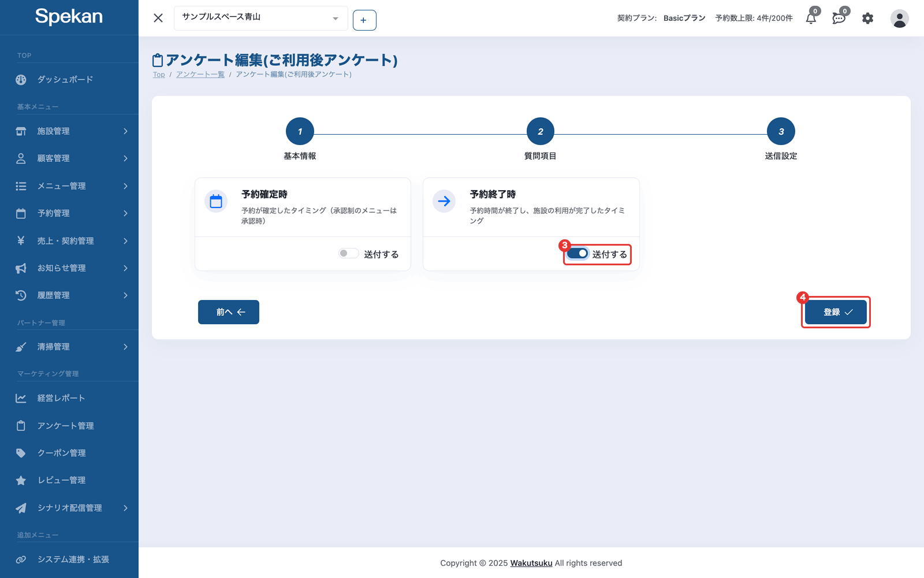Click the plus button beside space selector
The image size is (924, 578).
click(x=364, y=20)
